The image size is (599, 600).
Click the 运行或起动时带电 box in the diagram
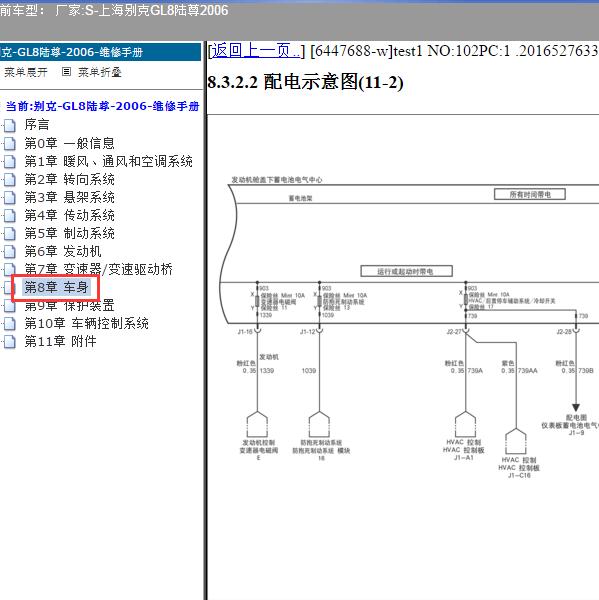(x=406, y=271)
